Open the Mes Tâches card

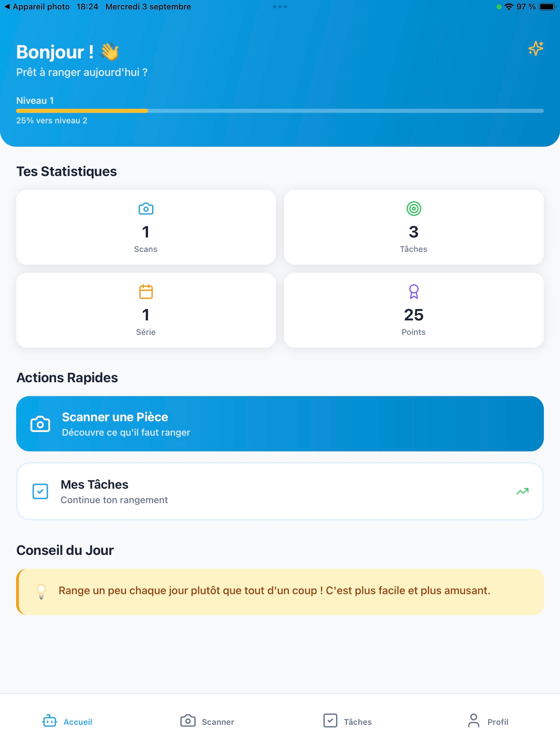coord(280,491)
